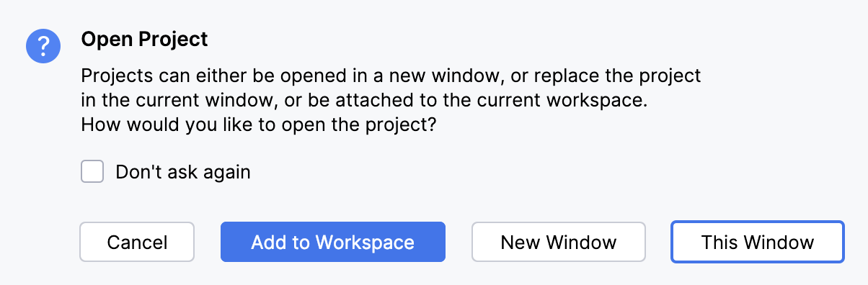The height and width of the screenshot is (285, 868).
Task: Tick the empty checkbox below the message
Action: click(92, 172)
